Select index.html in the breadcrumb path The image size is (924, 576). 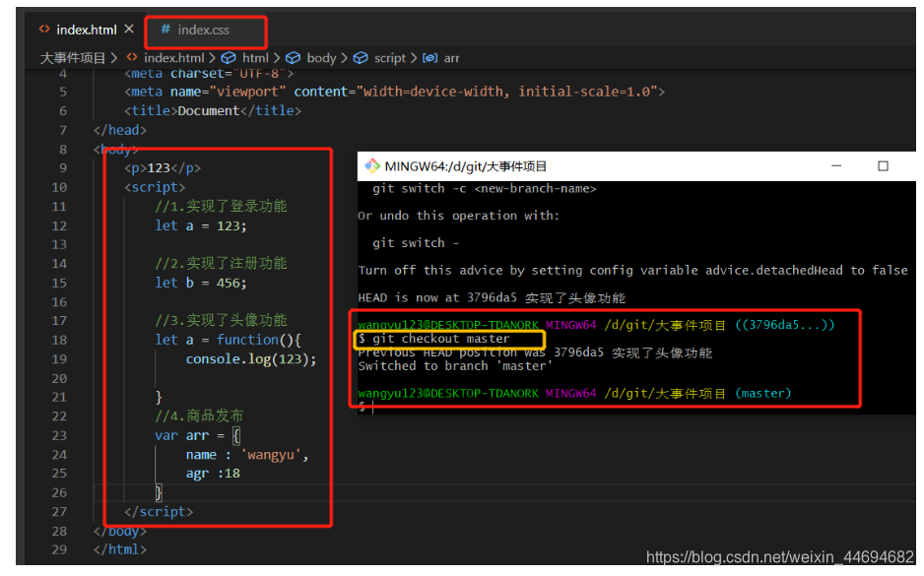click(x=173, y=58)
